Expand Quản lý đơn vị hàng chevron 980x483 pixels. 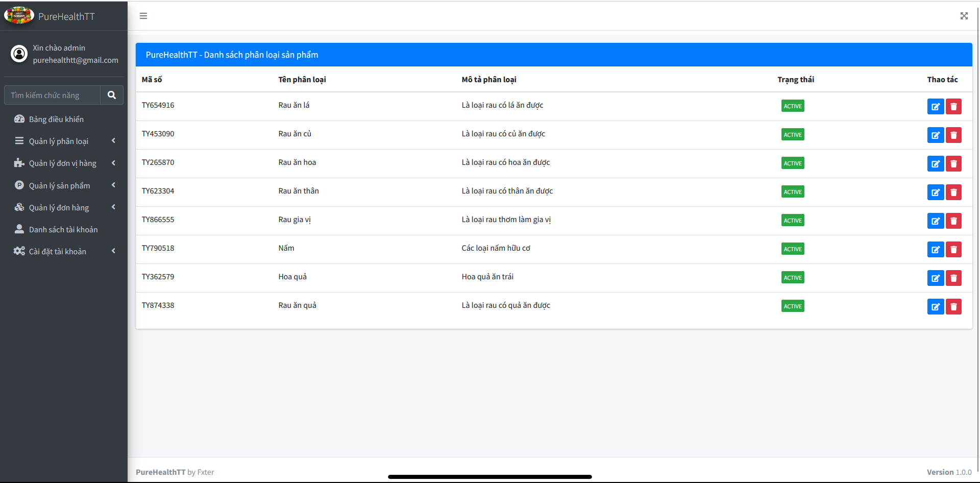pos(113,163)
